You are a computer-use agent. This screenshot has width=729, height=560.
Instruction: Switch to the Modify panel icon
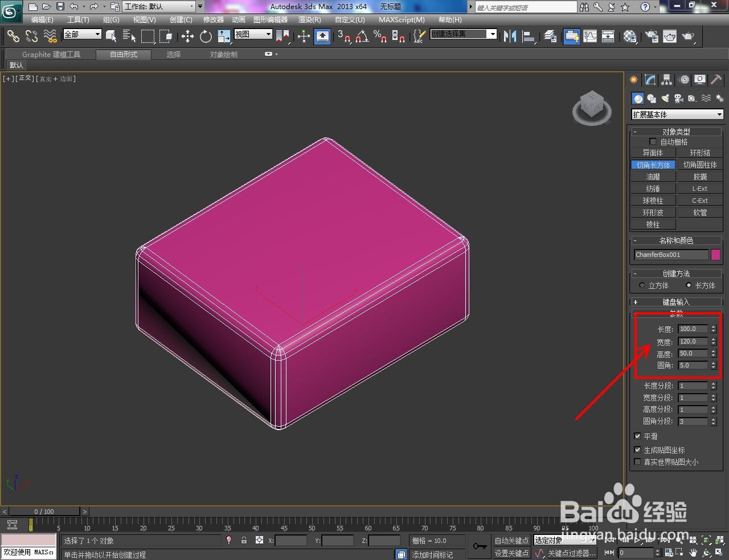pos(649,80)
